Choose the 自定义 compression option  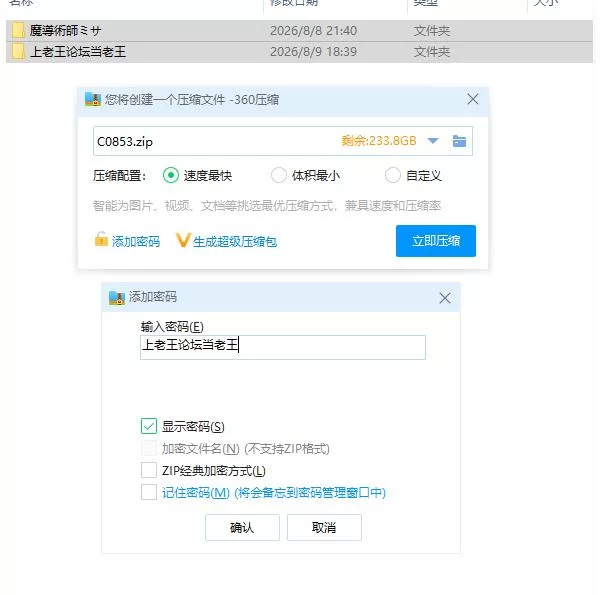[393, 175]
